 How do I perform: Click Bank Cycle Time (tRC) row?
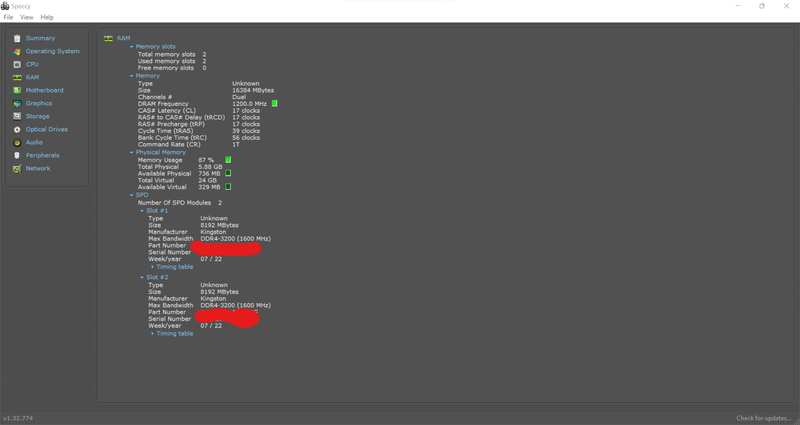point(199,138)
